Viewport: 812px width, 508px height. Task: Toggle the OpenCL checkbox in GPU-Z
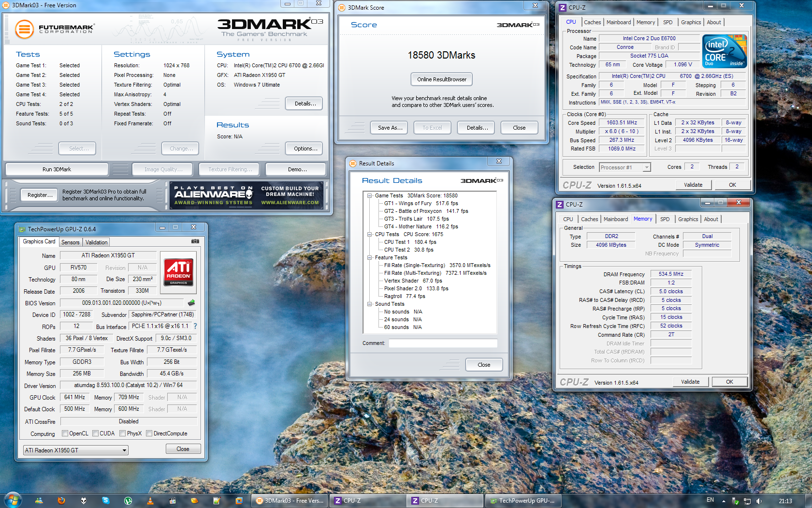click(x=65, y=433)
